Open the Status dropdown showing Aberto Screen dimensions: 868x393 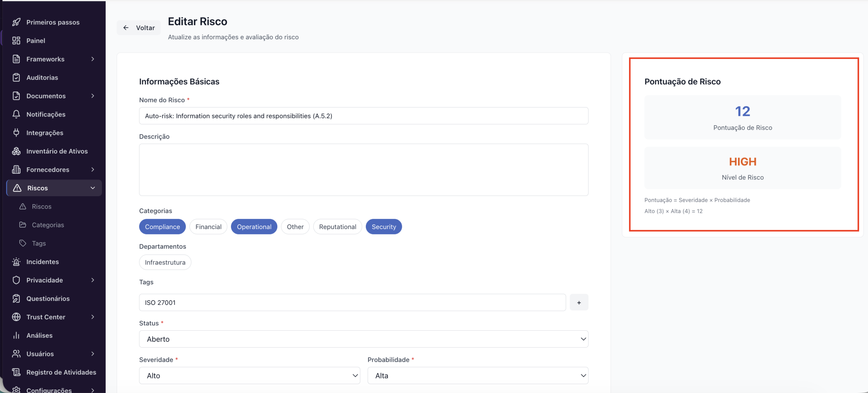point(363,339)
